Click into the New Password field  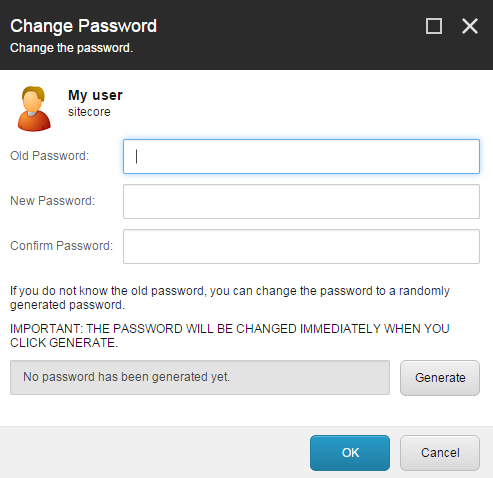[x=301, y=202]
